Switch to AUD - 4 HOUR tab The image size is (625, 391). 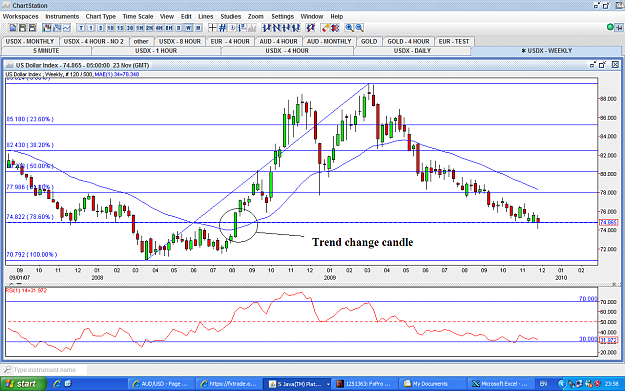[278, 41]
